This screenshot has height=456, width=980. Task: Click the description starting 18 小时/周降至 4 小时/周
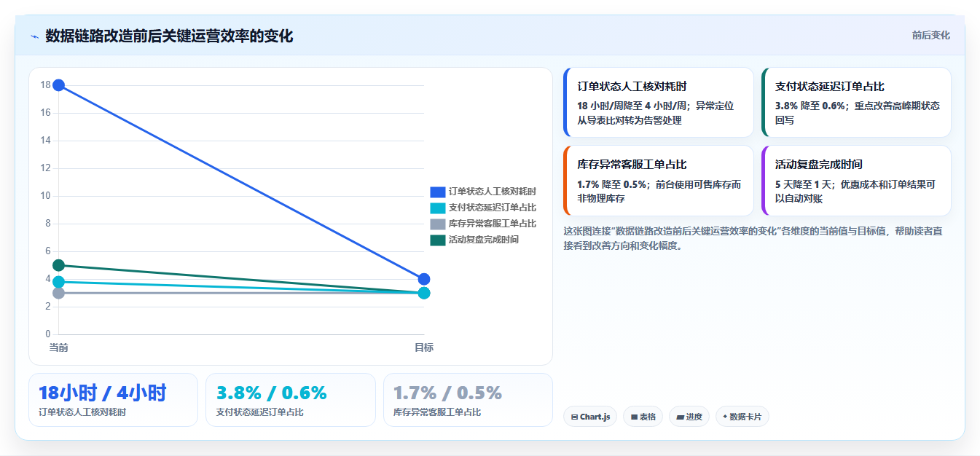click(655, 113)
